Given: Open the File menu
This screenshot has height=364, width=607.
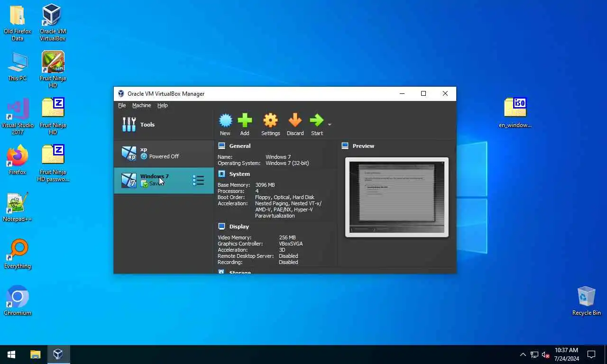Looking at the screenshot, I should click(122, 105).
